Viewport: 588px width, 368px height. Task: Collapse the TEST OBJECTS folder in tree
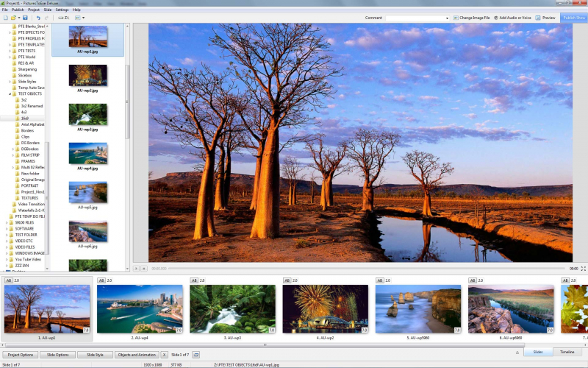[x=10, y=94]
